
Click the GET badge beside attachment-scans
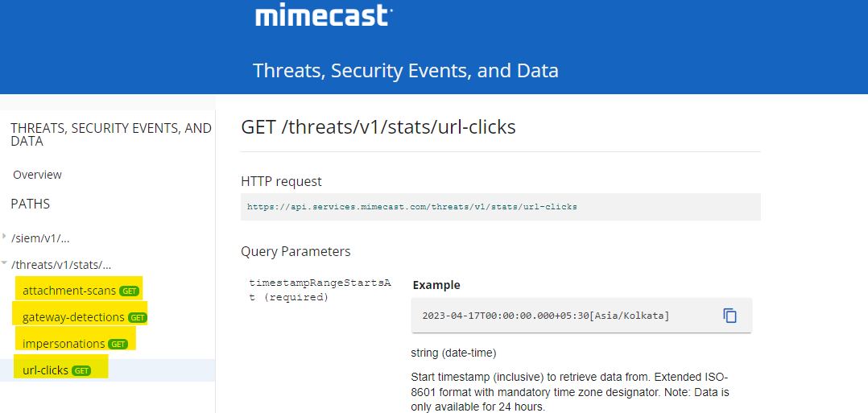click(129, 291)
